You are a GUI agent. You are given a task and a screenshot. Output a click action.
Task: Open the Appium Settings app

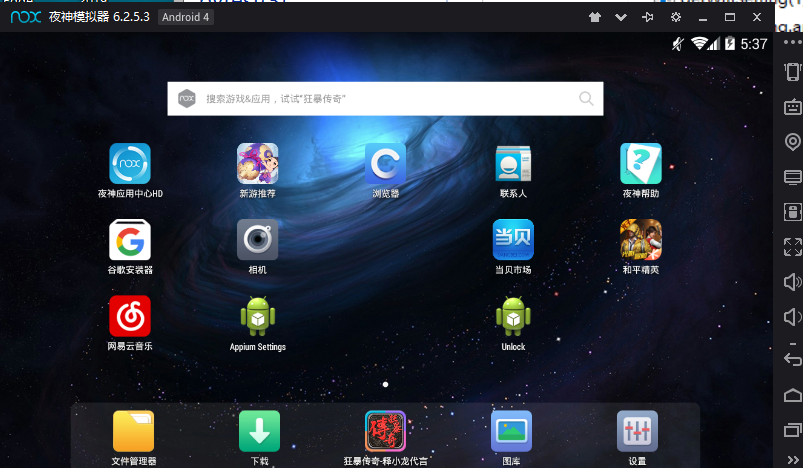[x=258, y=316]
